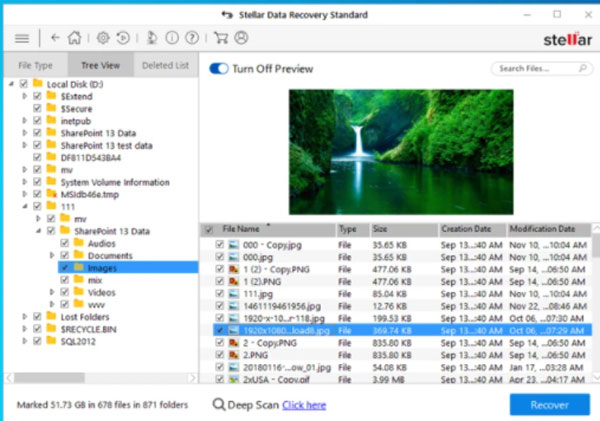
Task: Expand the mv subfolder under 111
Action: (38, 218)
